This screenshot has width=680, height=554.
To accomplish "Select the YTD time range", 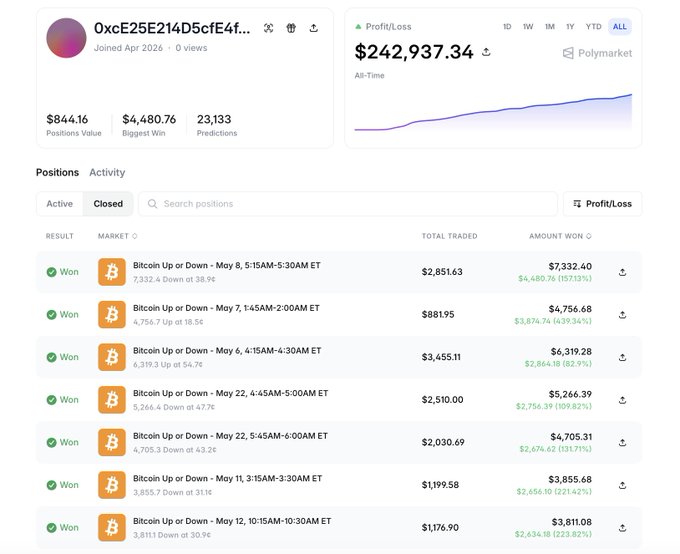I will coord(593,26).
